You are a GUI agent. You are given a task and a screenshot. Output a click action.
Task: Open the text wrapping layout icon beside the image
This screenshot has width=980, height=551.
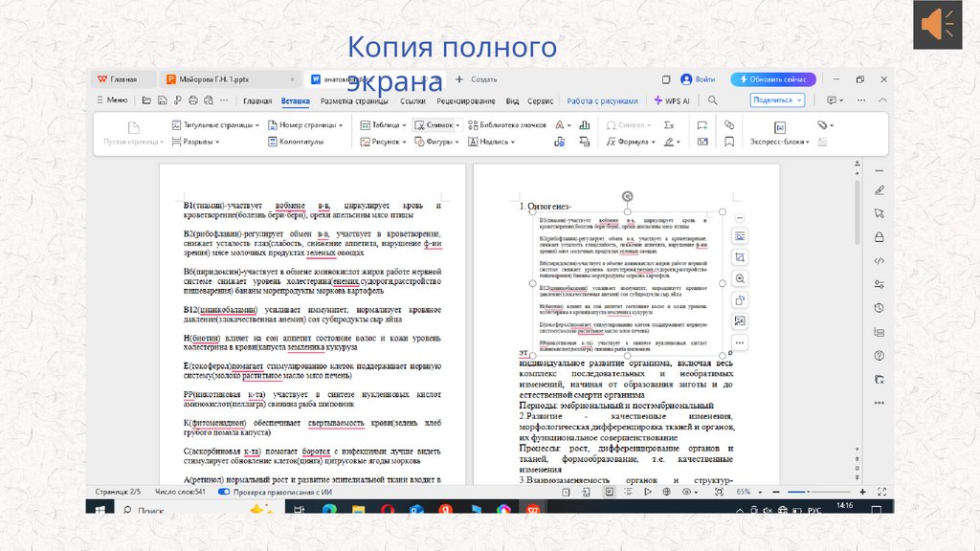coord(740,236)
